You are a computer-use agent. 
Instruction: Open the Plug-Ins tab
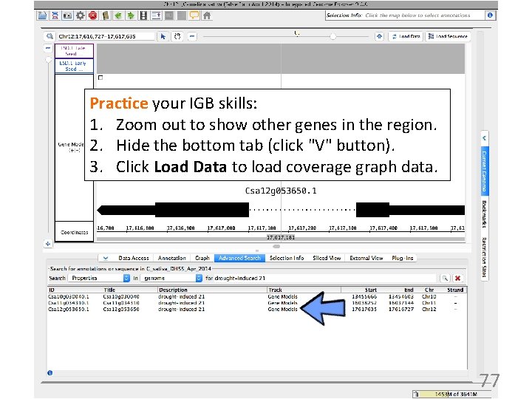tap(403, 258)
